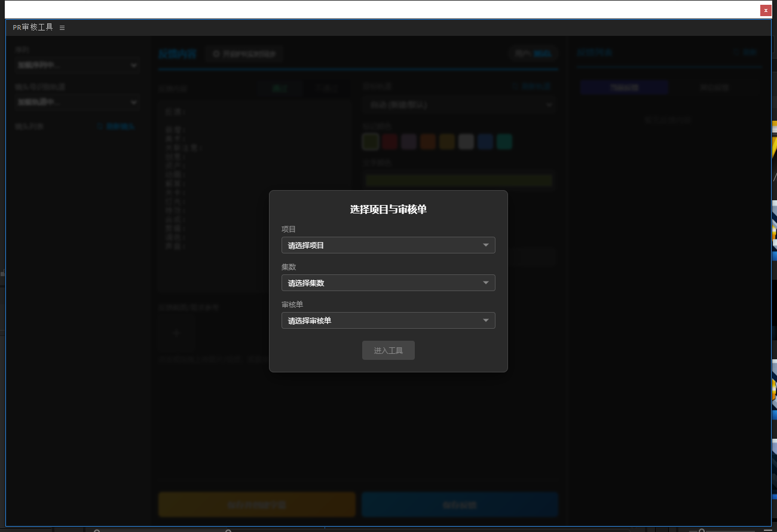The height and width of the screenshot is (532, 777).
Task: Switch to the purple highlighted tab on right panel
Action: (624, 87)
